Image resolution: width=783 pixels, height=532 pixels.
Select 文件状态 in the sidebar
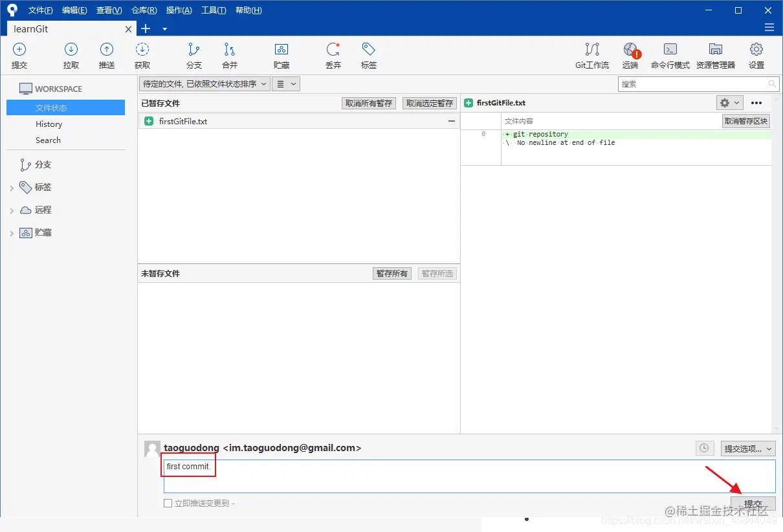[65, 107]
